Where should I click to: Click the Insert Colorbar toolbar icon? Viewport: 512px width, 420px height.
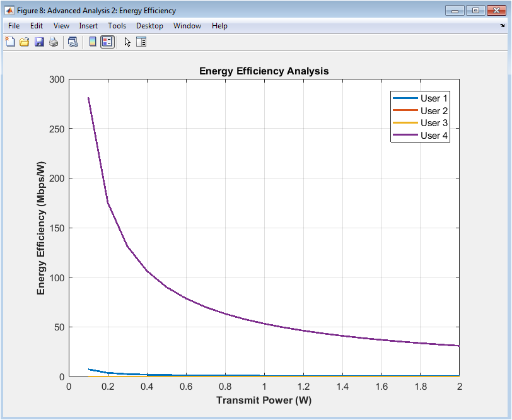coord(93,42)
